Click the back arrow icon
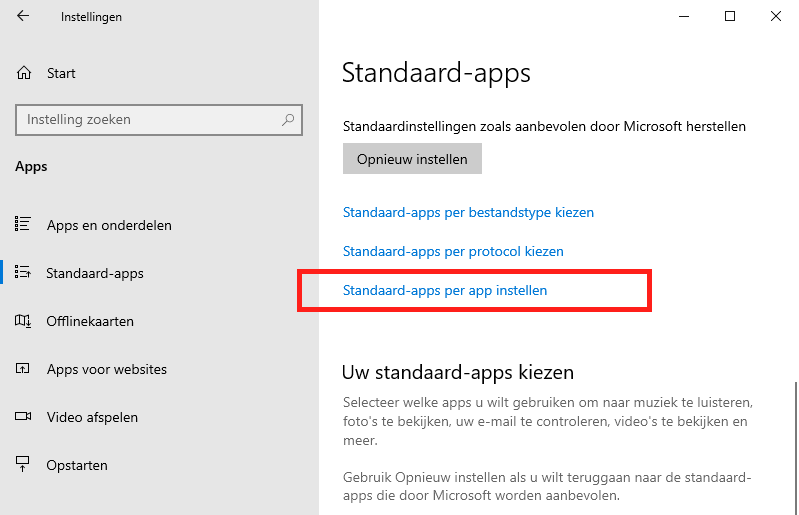This screenshot has height=515, width=799. click(23, 17)
